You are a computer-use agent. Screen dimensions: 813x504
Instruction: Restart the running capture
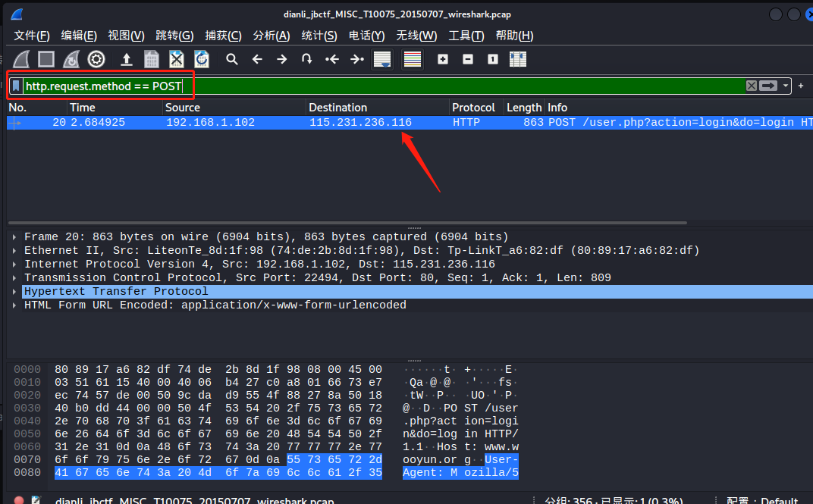coord(71,59)
